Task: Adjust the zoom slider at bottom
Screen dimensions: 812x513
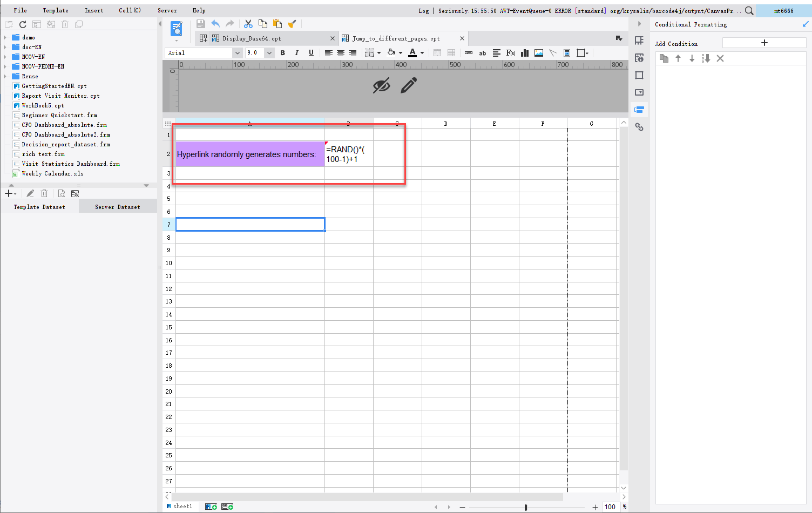Action: (526, 507)
